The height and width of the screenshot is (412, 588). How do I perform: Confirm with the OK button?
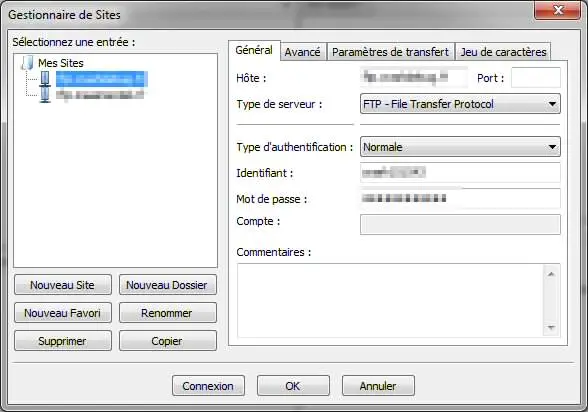[293, 386]
